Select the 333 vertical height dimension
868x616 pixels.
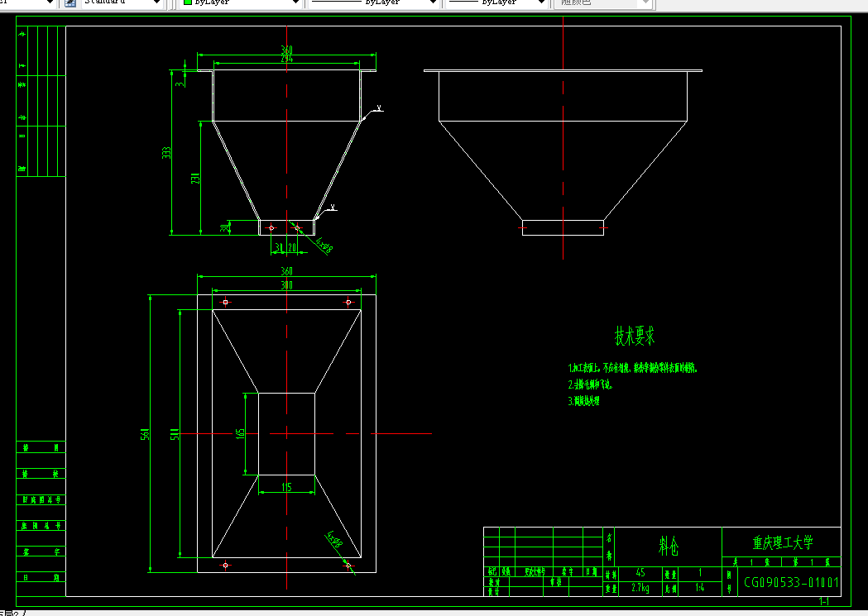(166, 153)
